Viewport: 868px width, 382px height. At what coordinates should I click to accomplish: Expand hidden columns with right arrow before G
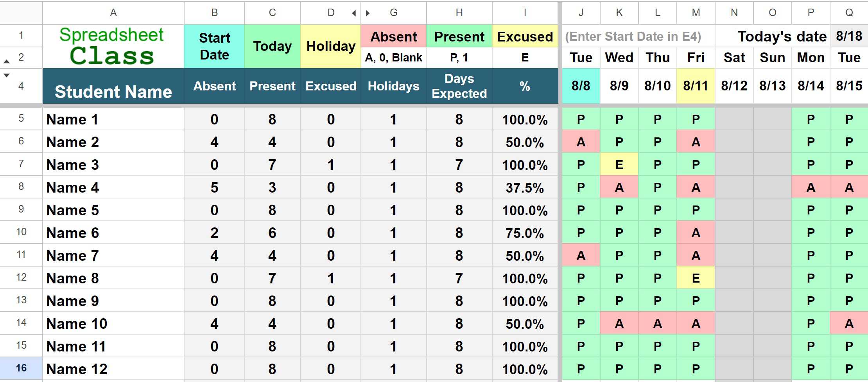click(x=368, y=13)
